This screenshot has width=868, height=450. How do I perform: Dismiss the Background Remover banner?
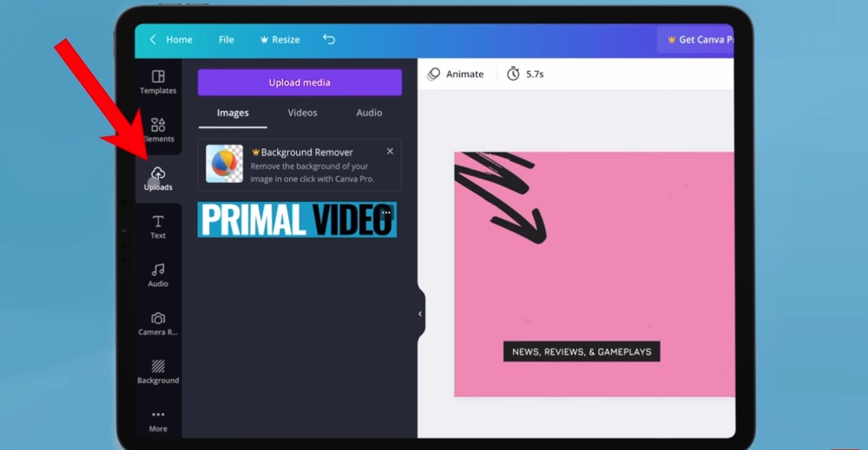pos(390,151)
